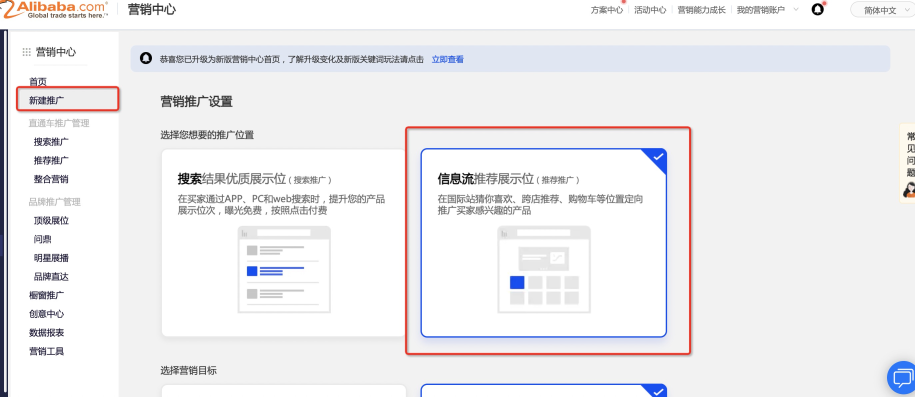Open the 常见问题 side tab
Viewport: 915px width, 397px height.
(x=909, y=163)
